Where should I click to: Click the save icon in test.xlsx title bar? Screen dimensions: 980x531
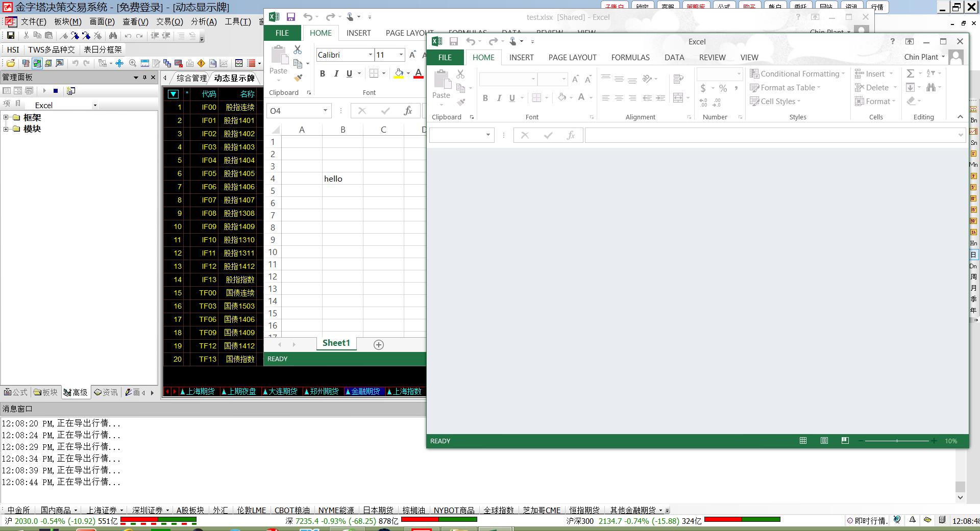pyautogui.click(x=290, y=17)
